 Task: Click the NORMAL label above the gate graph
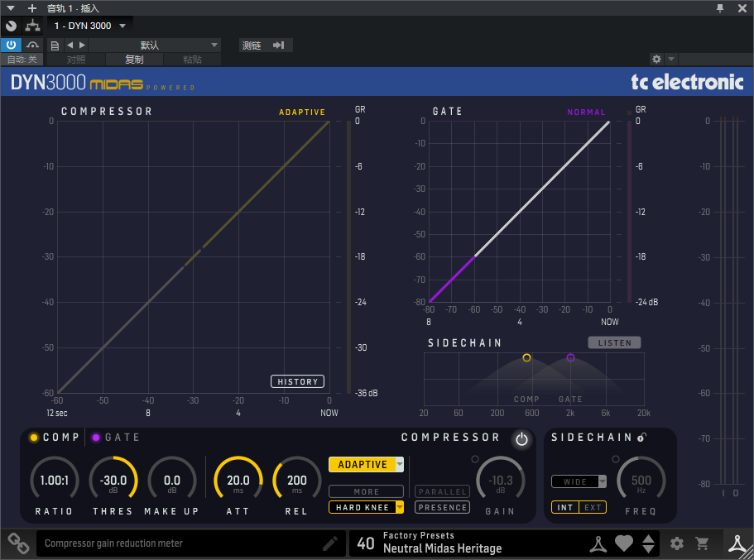(586, 112)
